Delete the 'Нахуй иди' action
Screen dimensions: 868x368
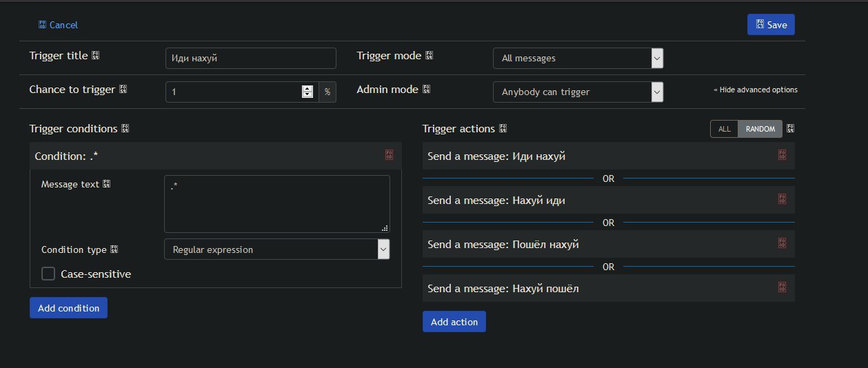[x=782, y=199]
